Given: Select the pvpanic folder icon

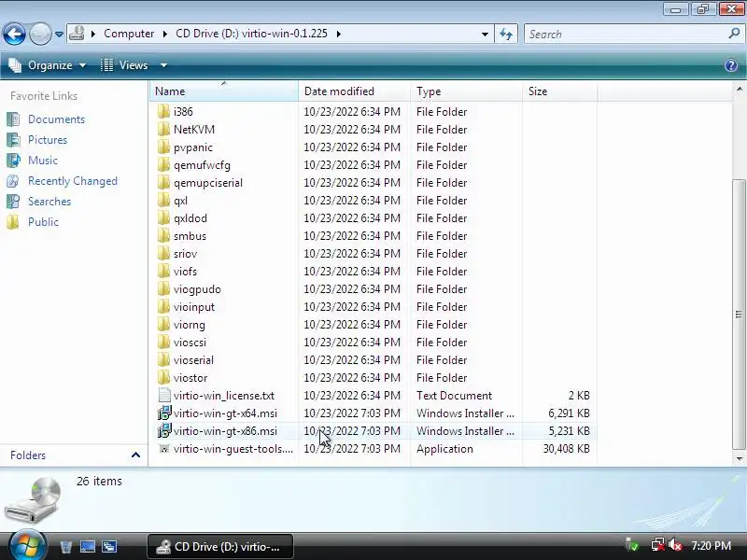Looking at the screenshot, I should (163, 147).
